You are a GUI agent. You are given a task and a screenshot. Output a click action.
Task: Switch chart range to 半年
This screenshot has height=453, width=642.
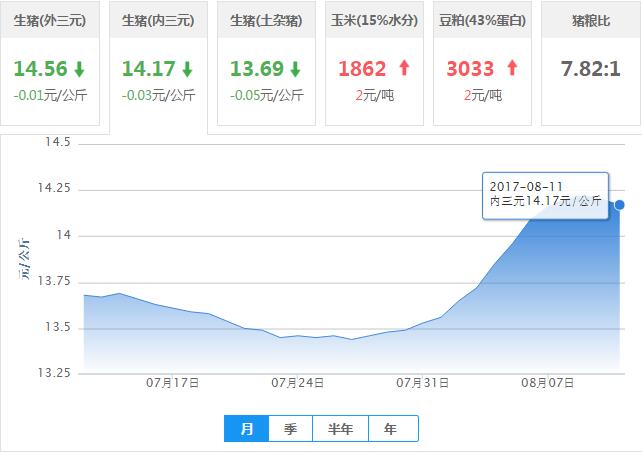click(340, 428)
